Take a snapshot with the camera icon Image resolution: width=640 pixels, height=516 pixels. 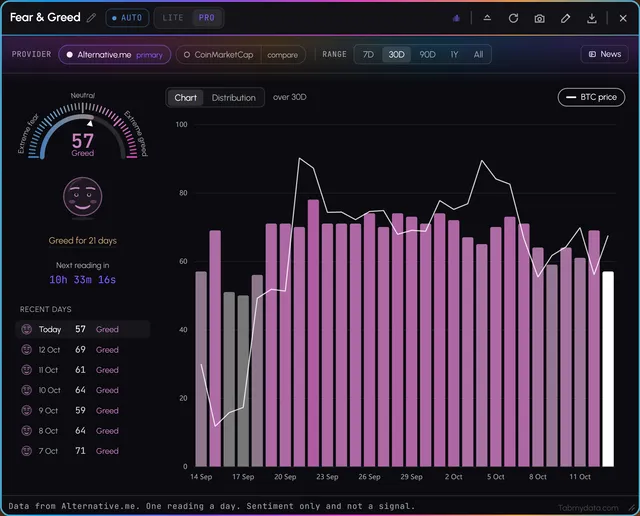tap(539, 18)
